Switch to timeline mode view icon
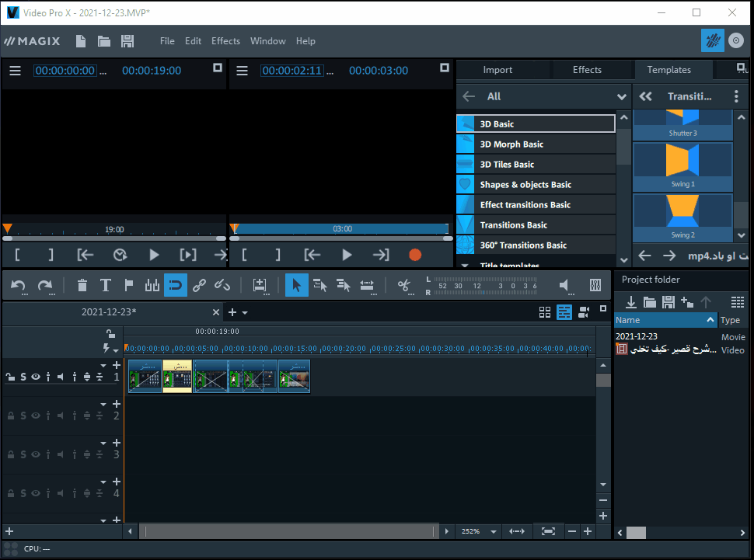 click(x=564, y=312)
